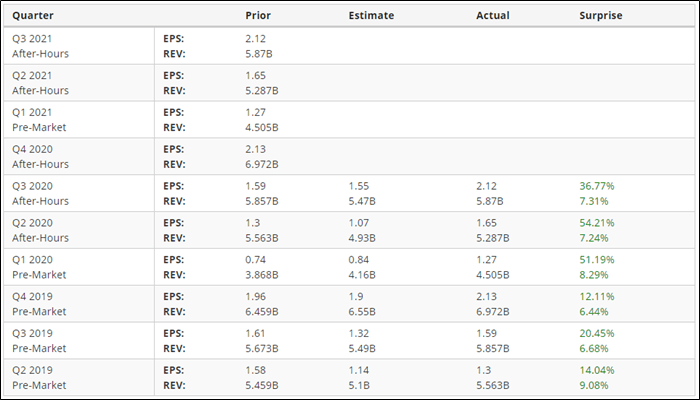The width and height of the screenshot is (700, 400).
Task: Select the Q1 2021 quarter label
Action: click(x=34, y=112)
